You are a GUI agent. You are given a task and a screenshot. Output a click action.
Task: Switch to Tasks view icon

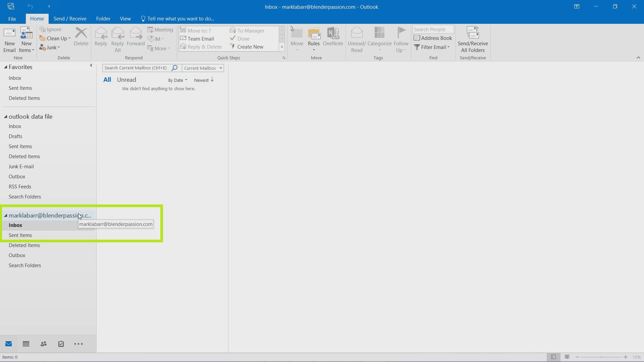[61, 344]
